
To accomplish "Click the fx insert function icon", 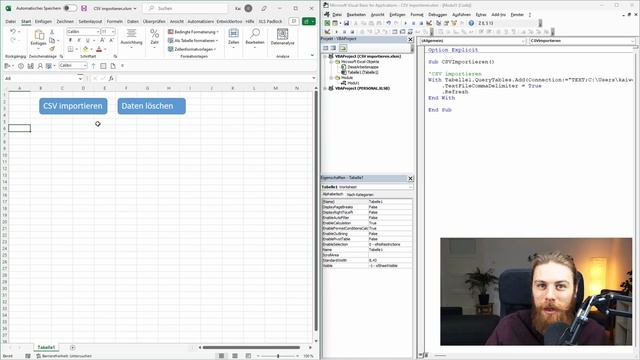I will pyautogui.click(x=111, y=78).
